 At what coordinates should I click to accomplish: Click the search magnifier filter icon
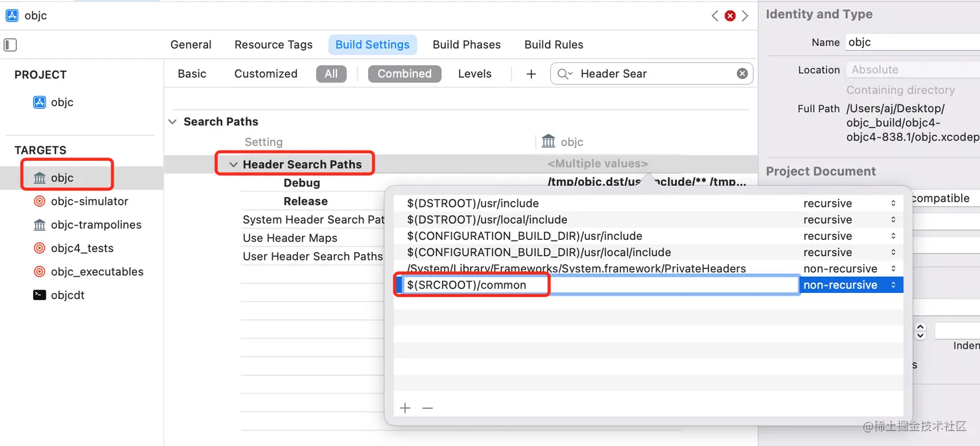point(565,74)
